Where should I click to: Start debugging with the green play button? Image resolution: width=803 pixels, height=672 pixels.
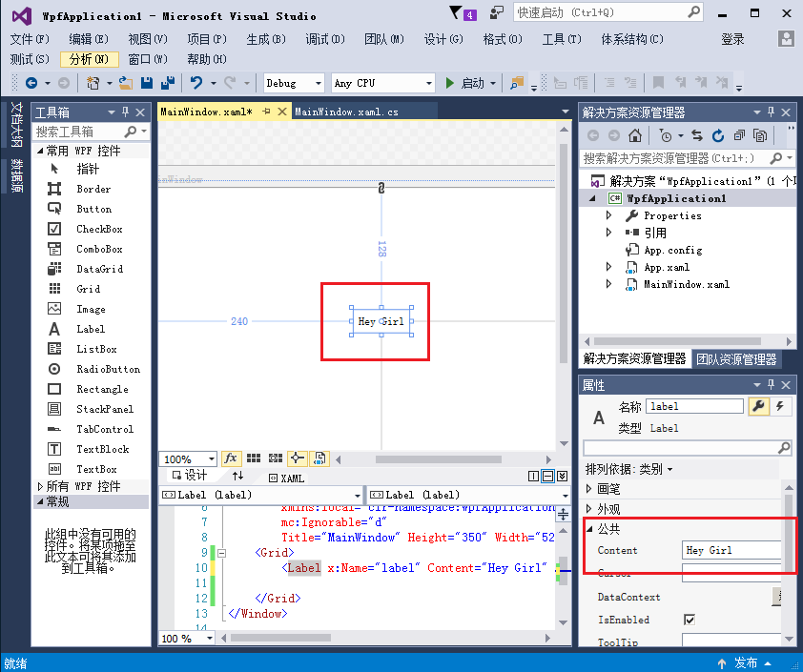pos(449,83)
